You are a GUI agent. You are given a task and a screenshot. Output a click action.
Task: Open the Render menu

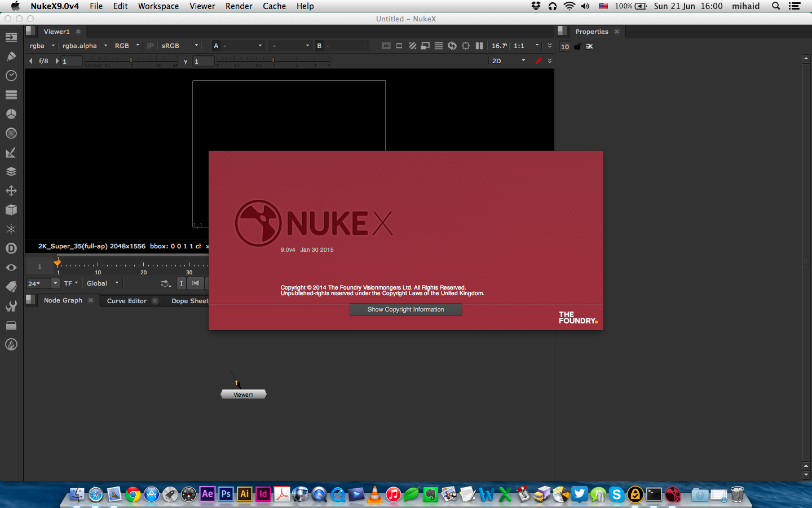(239, 6)
